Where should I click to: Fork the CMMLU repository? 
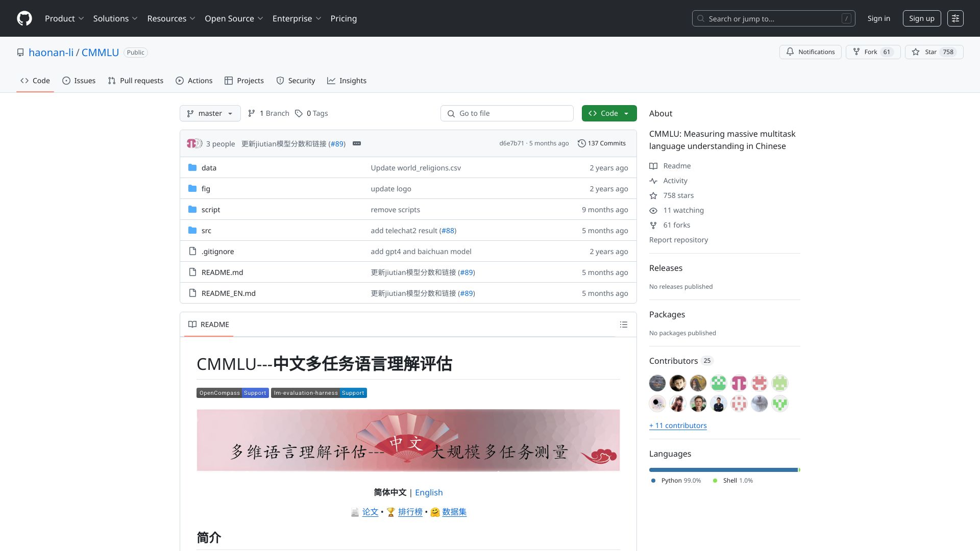click(873, 52)
